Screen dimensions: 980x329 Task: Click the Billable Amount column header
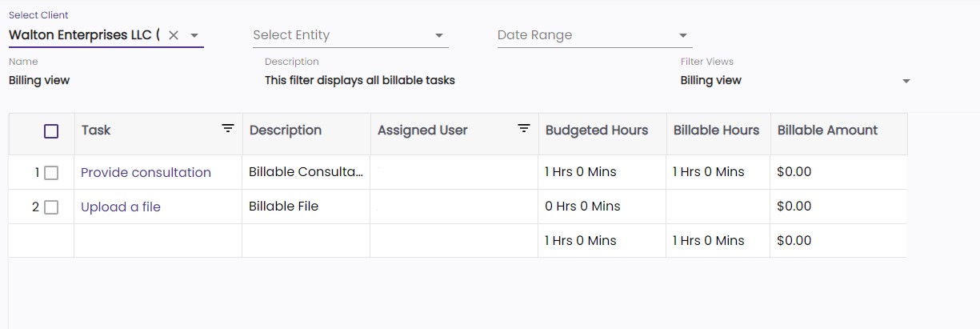[x=827, y=130]
